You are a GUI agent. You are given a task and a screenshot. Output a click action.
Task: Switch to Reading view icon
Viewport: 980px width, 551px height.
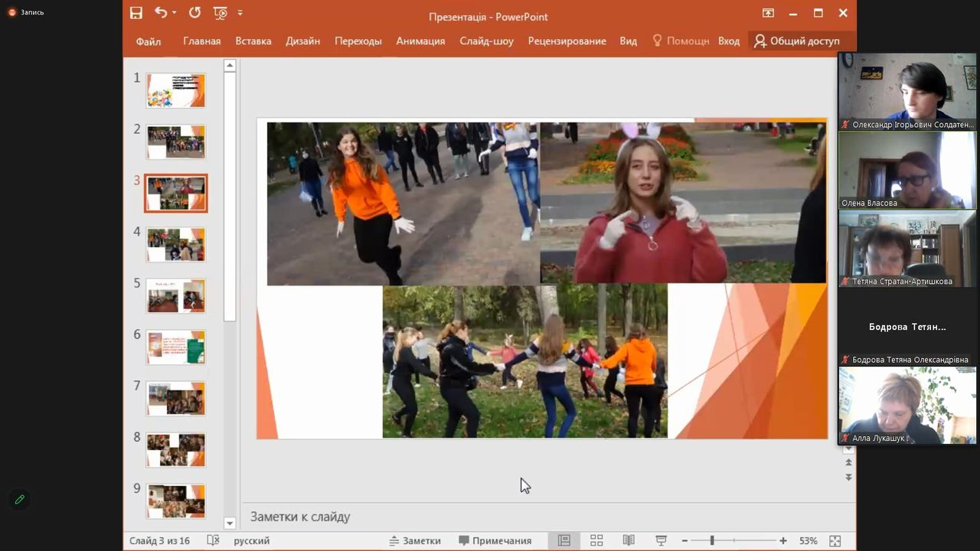[x=629, y=540]
